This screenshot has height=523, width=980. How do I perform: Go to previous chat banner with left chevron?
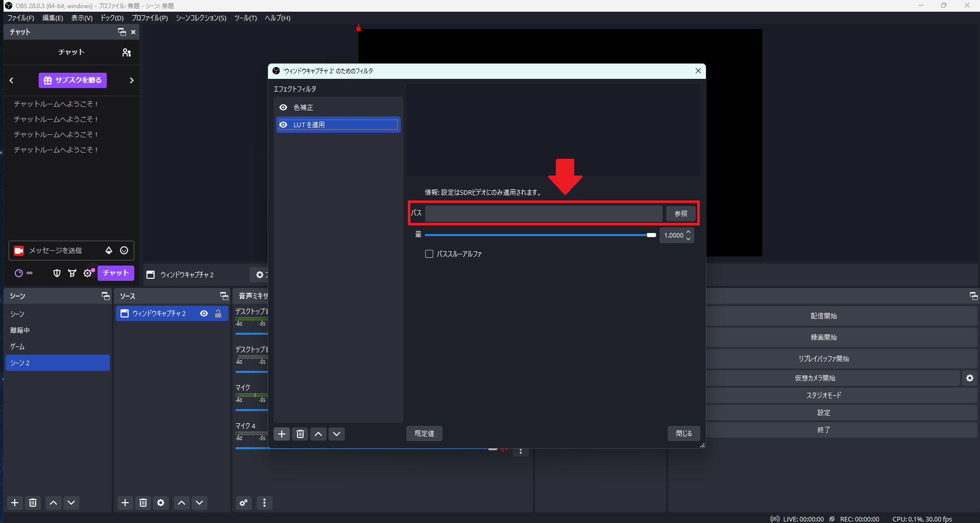(x=11, y=80)
